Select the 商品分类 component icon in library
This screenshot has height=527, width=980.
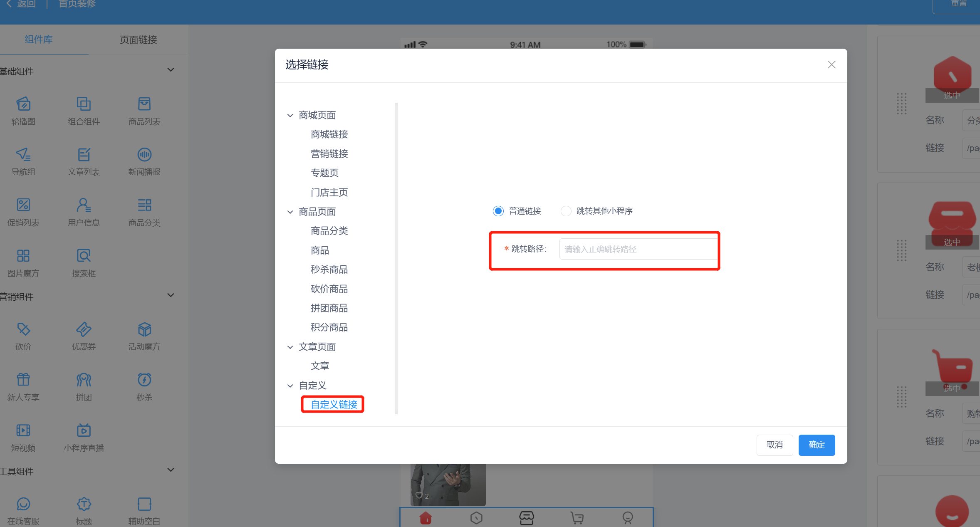tap(144, 205)
